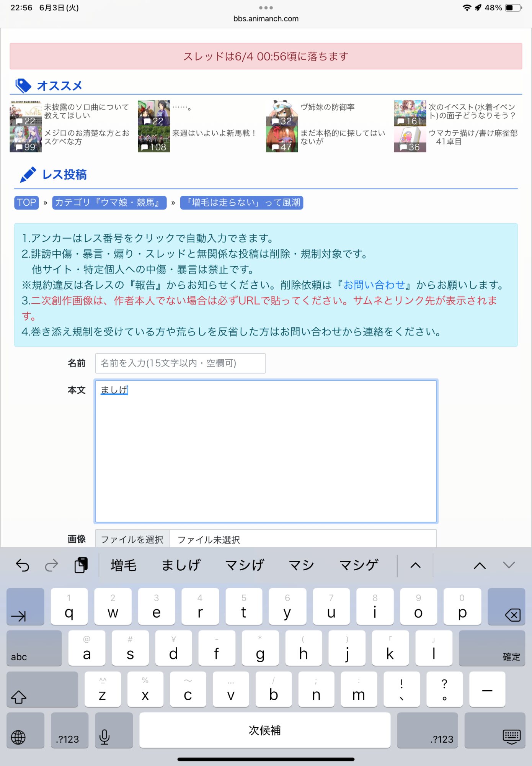Tap the L key
This screenshot has width=532, height=766.
coord(434,648)
